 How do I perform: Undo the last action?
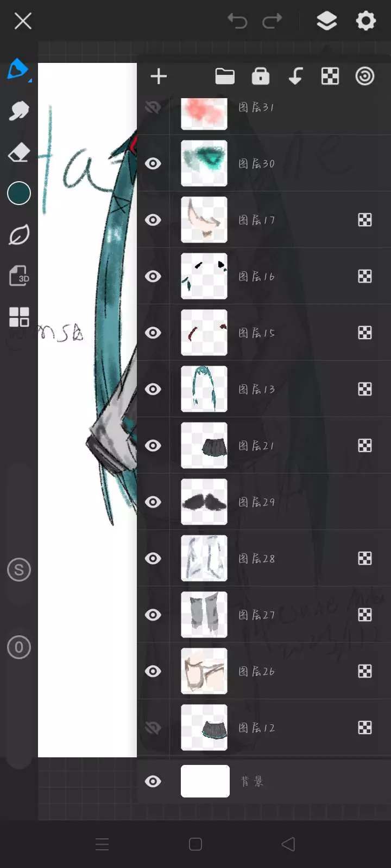237,21
